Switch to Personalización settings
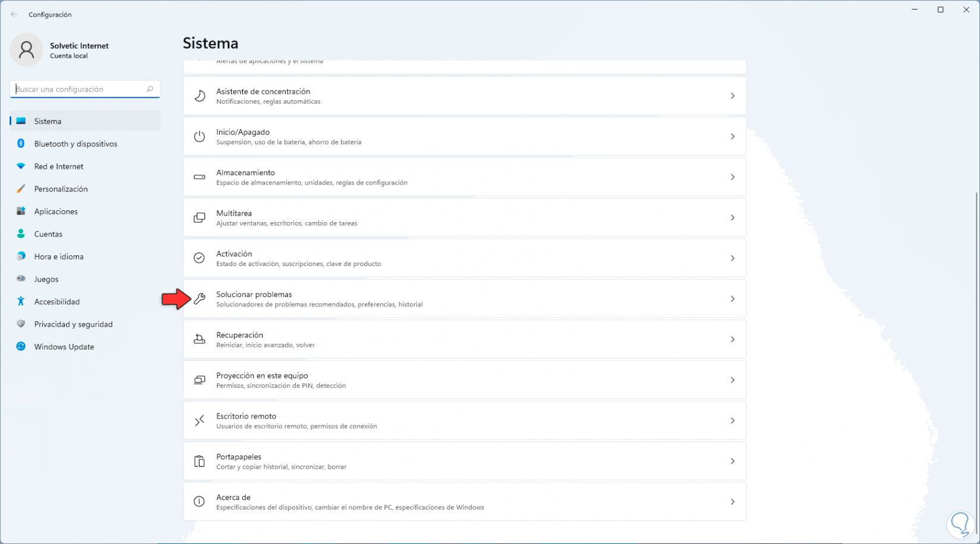This screenshot has width=980, height=544. click(61, 189)
